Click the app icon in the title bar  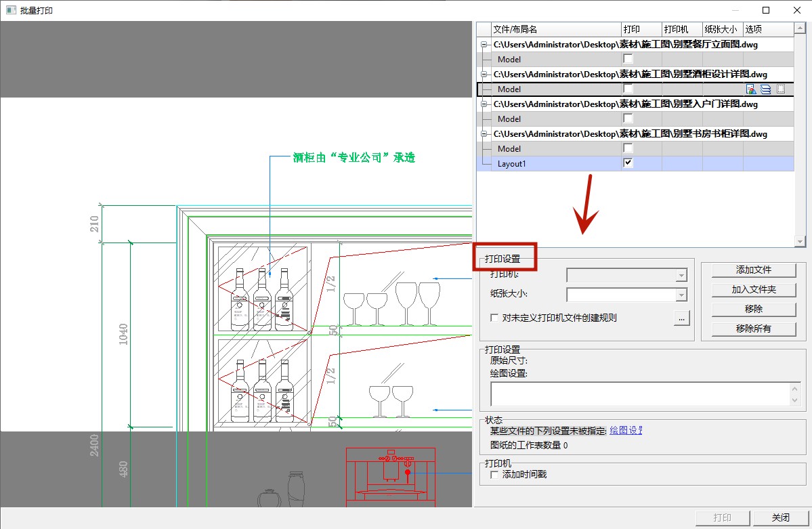coord(11,10)
